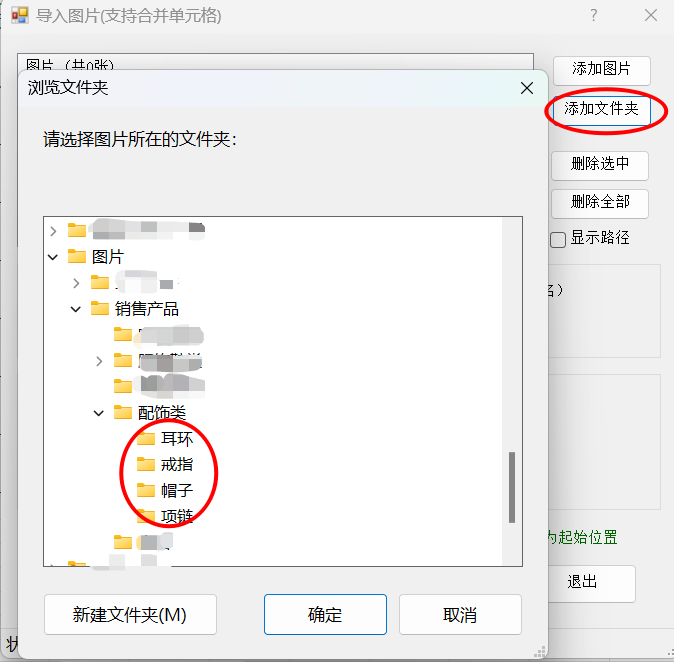Collapse the 图片 tree node
Viewport: 674px width, 662px height.
(54, 257)
